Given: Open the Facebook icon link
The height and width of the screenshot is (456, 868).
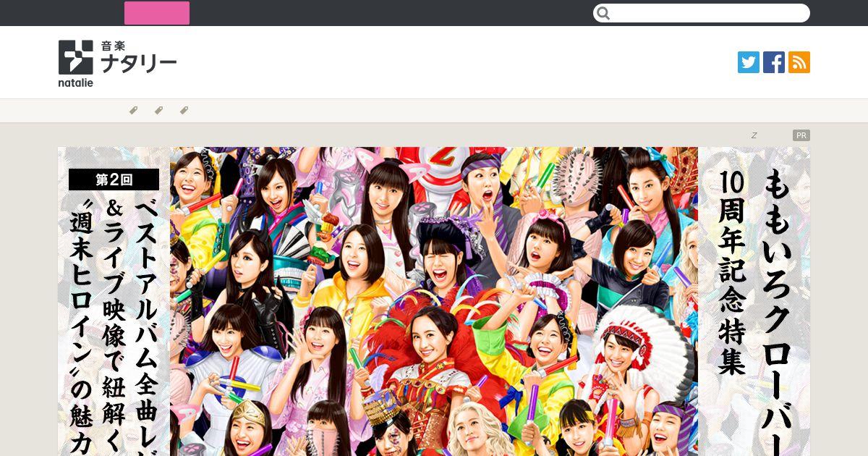Looking at the screenshot, I should [x=774, y=62].
